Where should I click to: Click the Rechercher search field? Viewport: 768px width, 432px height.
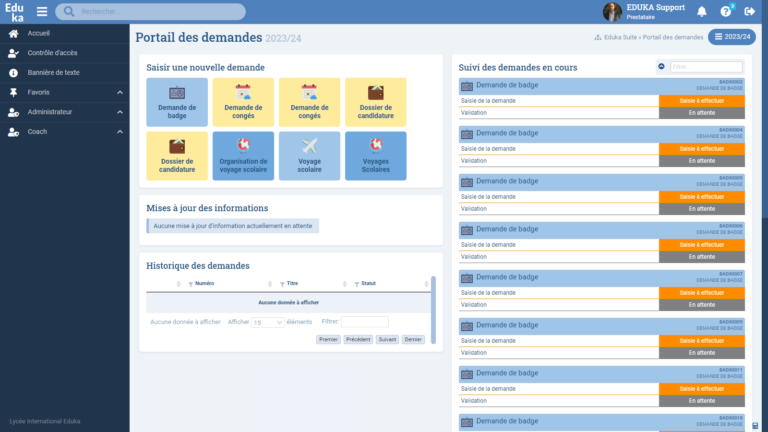point(150,11)
